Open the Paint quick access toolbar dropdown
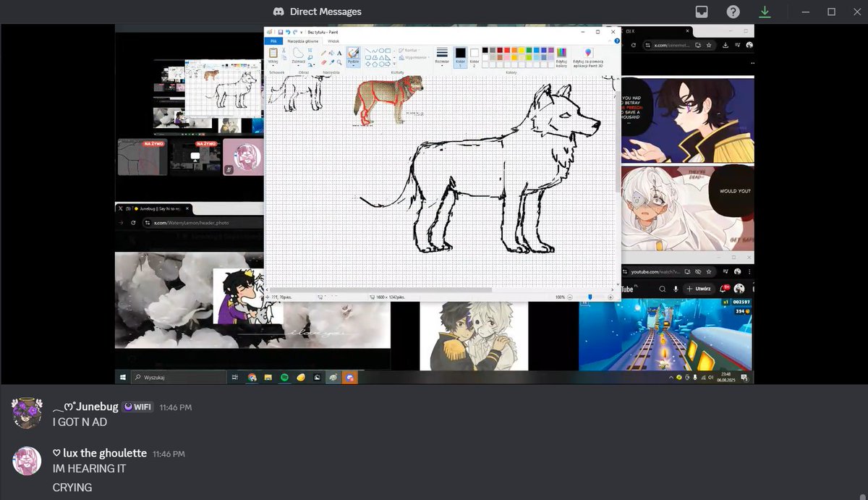The image size is (868, 500). point(302,32)
